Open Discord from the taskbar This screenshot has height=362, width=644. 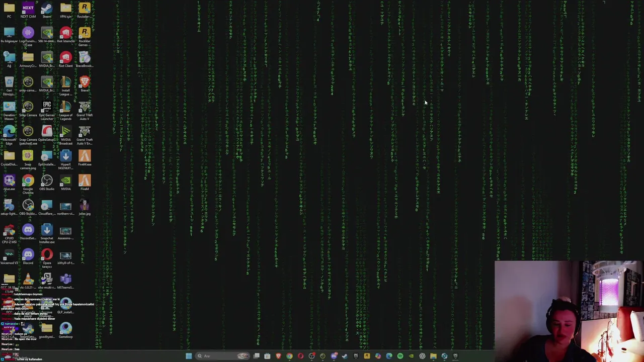tap(334, 356)
